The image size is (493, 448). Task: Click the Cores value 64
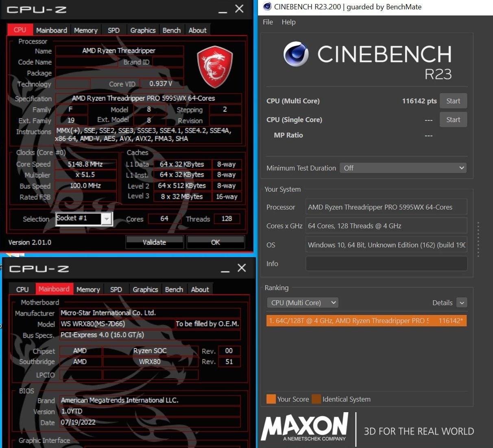click(164, 219)
